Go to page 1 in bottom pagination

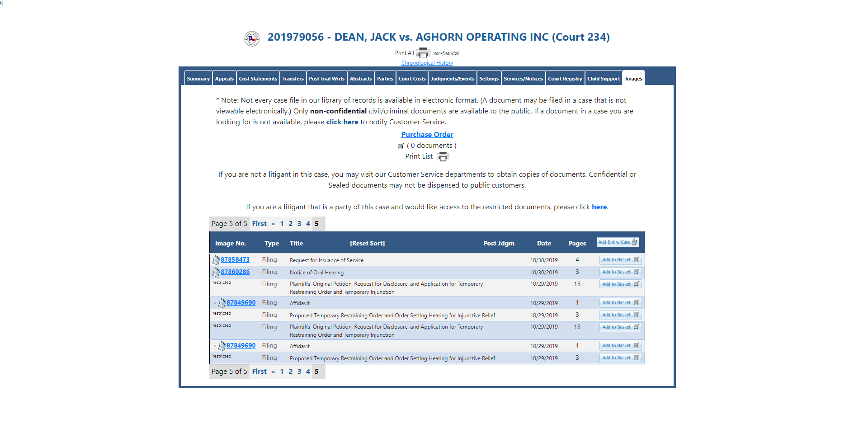282,372
